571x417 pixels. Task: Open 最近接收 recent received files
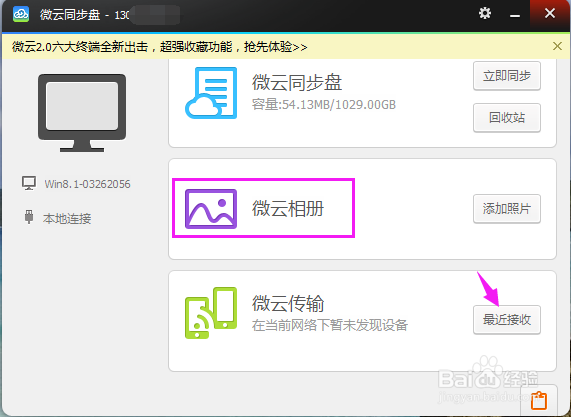coord(507,320)
